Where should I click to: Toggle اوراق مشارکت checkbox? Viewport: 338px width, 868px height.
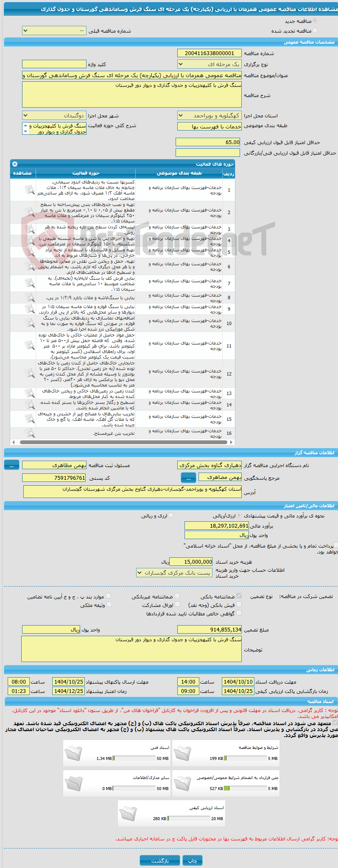tap(177, 604)
